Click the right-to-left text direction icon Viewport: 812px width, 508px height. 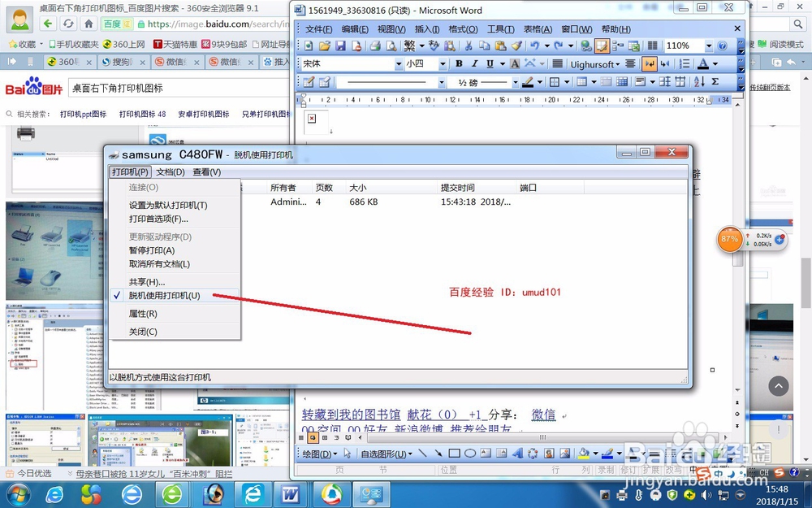pos(666,63)
